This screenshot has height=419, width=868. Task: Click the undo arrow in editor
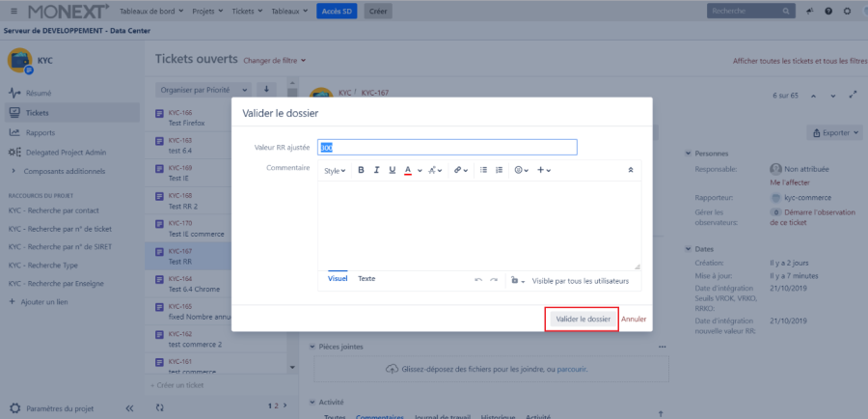[x=478, y=280]
